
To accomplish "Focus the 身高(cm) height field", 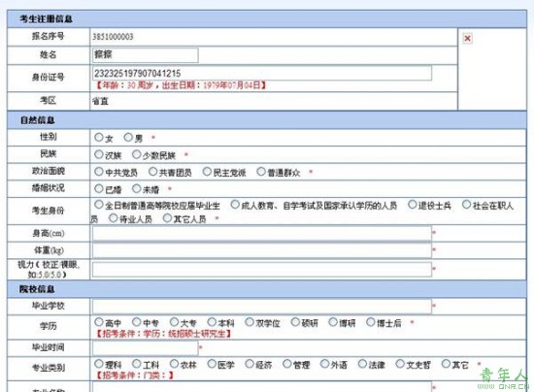I will tap(262, 234).
